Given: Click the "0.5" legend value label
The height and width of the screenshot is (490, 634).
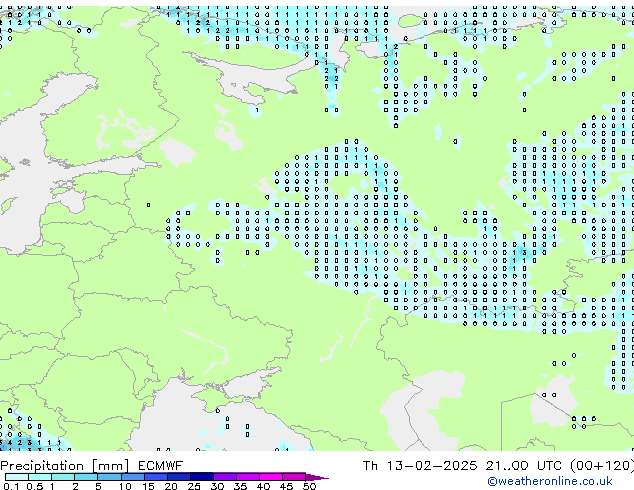Looking at the screenshot, I should tap(35, 486).
